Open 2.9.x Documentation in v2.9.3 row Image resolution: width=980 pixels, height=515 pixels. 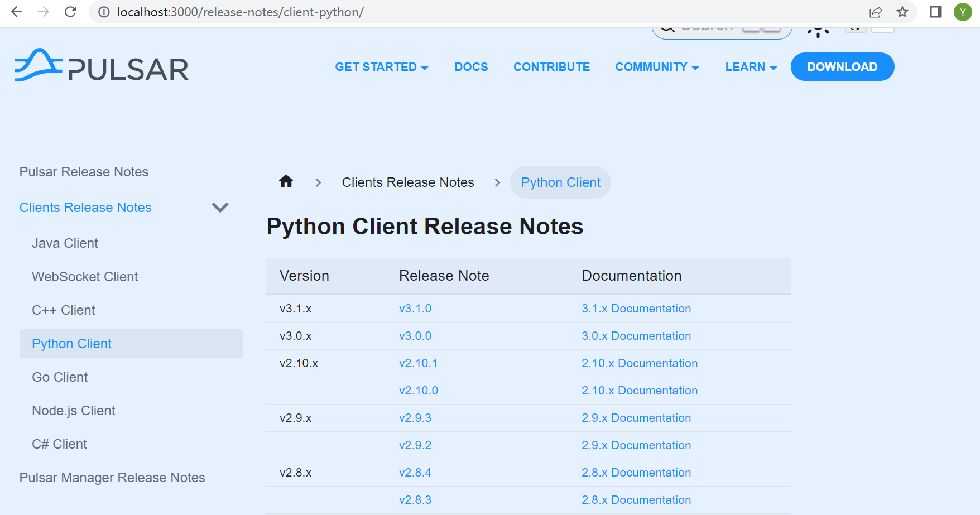click(636, 418)
